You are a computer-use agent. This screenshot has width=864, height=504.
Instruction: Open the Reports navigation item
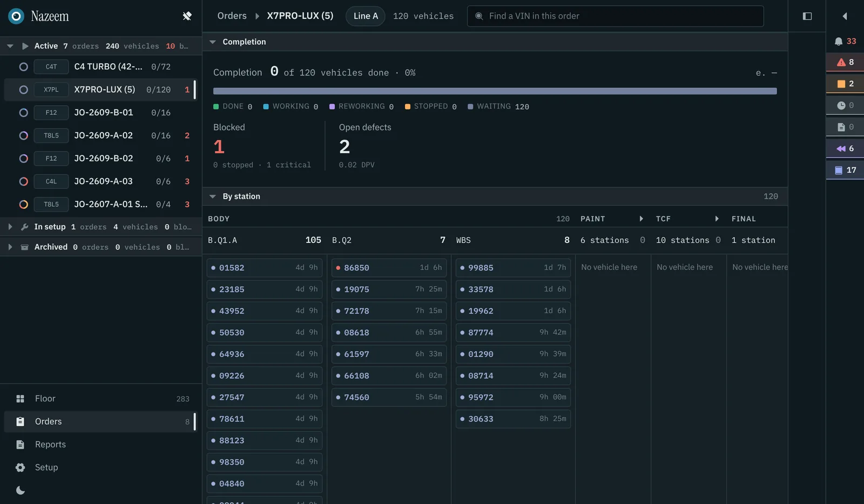click(101, 445)
